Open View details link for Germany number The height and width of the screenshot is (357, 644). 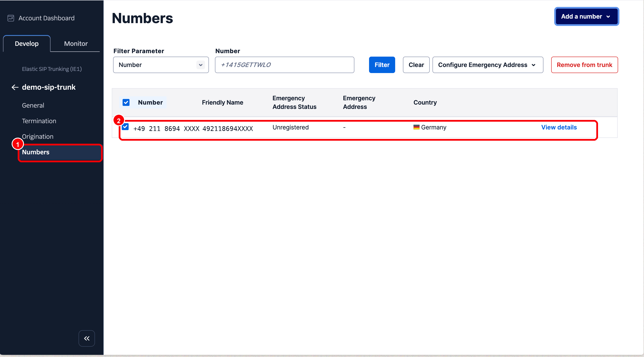(559, 127)
